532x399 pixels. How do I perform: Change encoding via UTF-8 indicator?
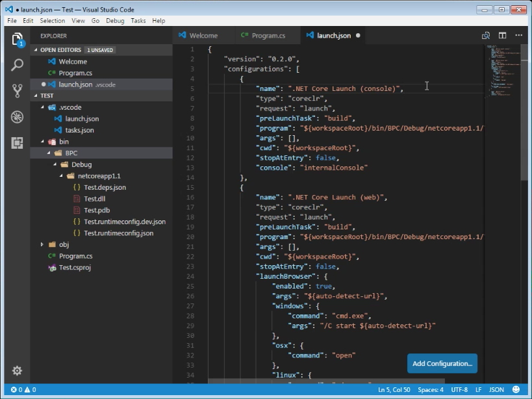pos(459,389)
